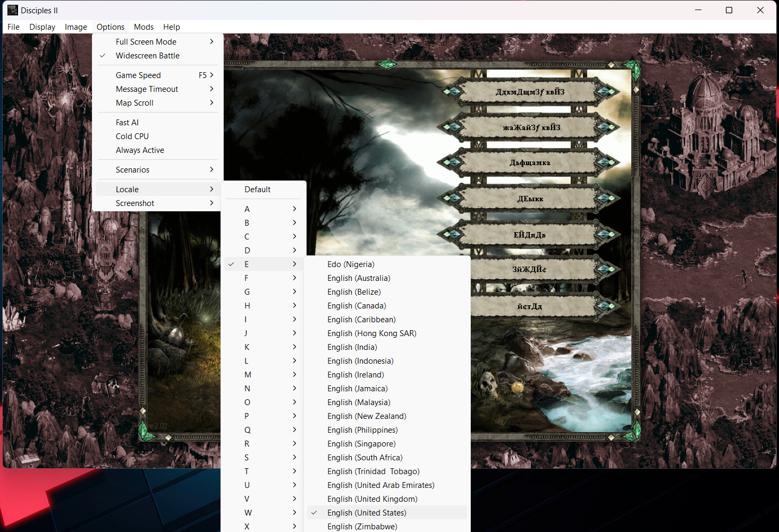Open the File menu
The image size is (779, 532).
coord(14,27)
